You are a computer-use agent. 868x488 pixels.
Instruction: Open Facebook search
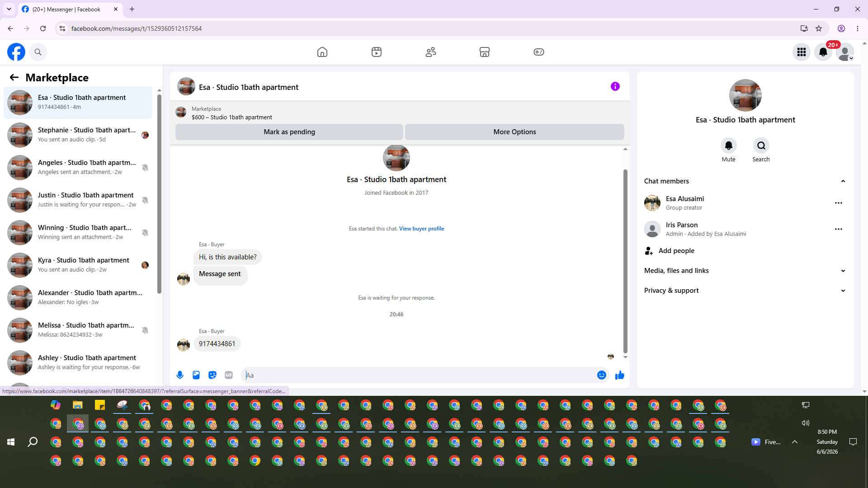point(38,52)
